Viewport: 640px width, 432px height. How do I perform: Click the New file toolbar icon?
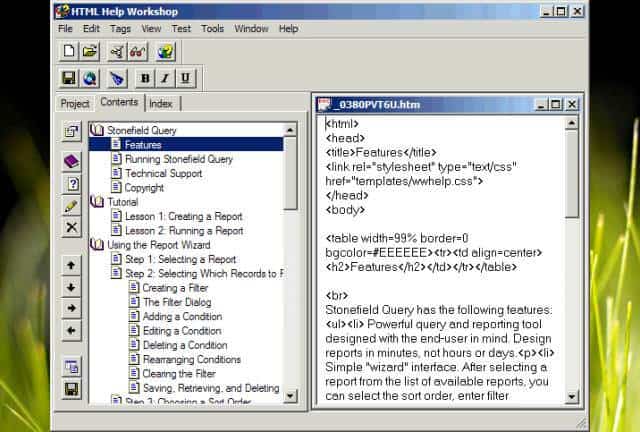pos(69,51)
